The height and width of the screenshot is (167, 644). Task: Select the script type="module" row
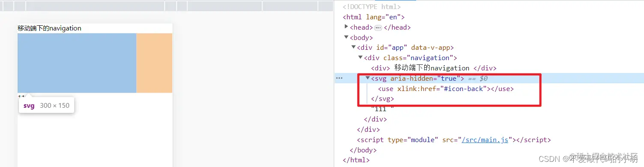click(454, 140)
